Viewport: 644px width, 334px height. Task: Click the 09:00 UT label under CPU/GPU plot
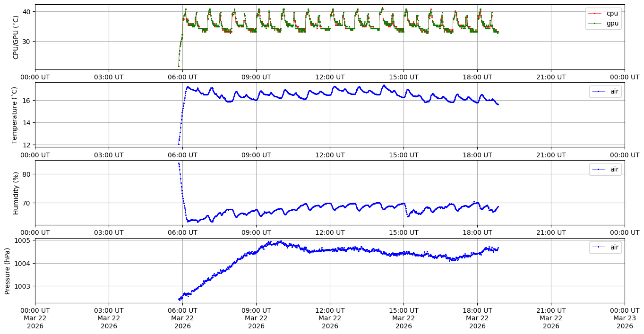point(256,77)
